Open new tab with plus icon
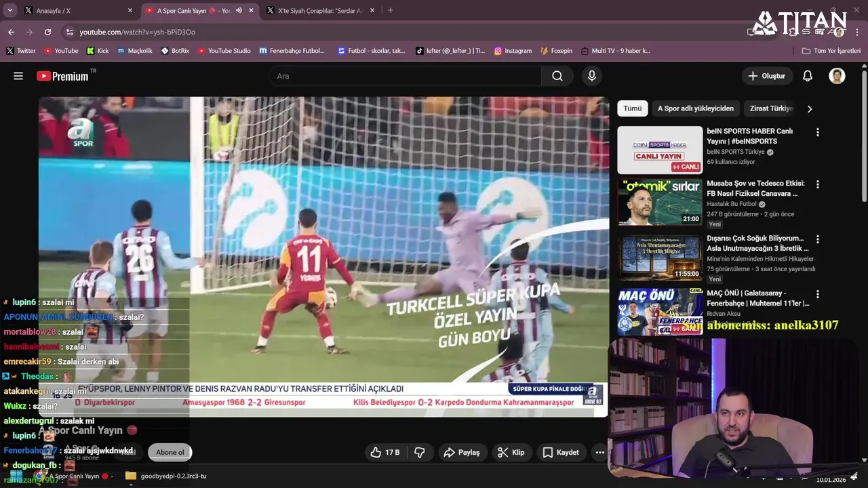The height and width of the screenshot is (488, 868). pyautogui.click(x=390, y=10)
